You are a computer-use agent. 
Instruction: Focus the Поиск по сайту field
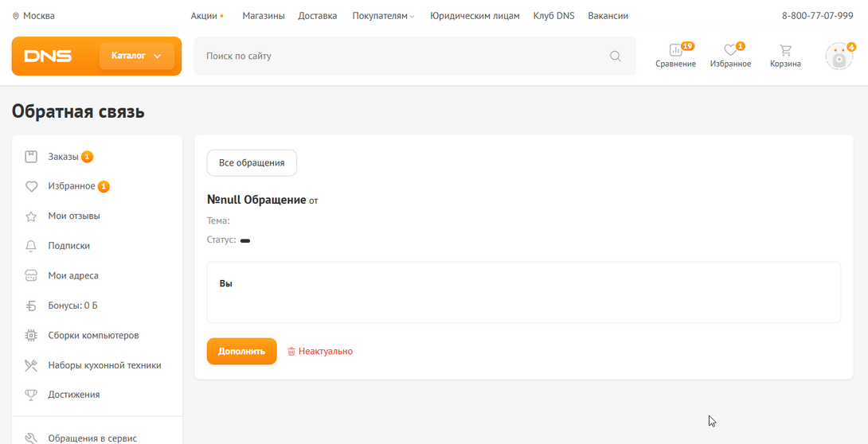(398, 56)
